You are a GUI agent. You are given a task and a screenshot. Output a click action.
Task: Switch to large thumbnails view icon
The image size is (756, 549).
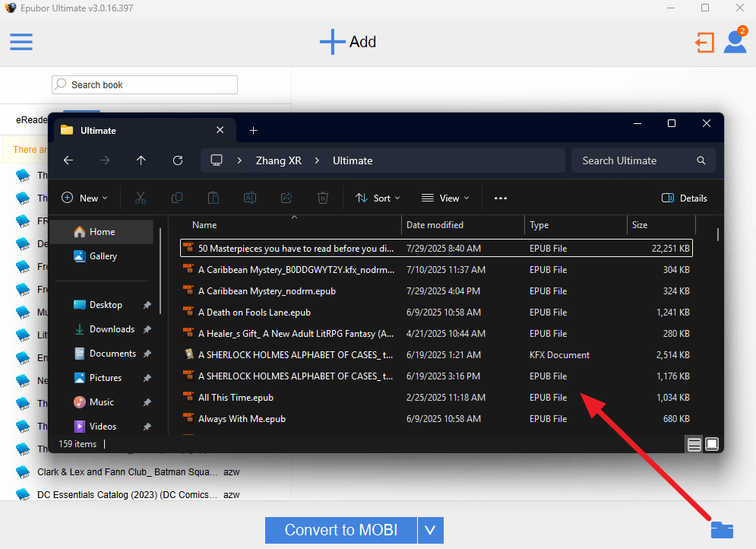(x=712, y=444)
